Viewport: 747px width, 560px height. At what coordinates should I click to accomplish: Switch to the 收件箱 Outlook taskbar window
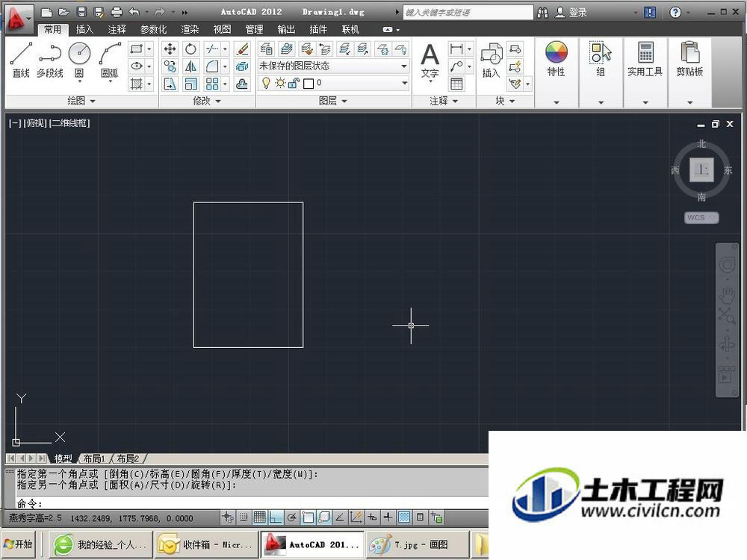pos(207,544)
